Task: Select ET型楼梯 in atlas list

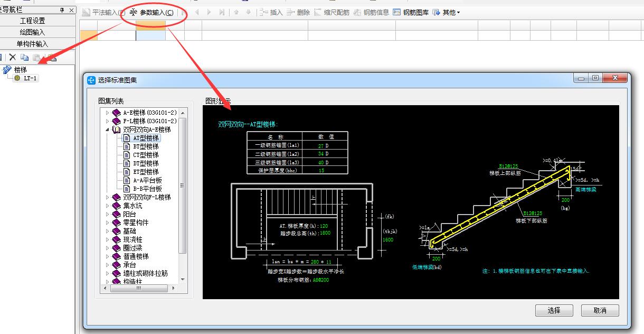Action: 146,172
